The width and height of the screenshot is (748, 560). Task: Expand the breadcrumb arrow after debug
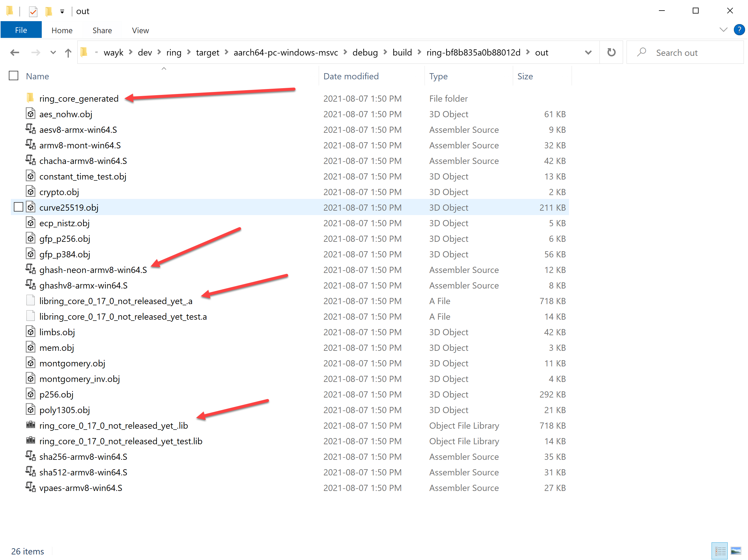point(385,52)
